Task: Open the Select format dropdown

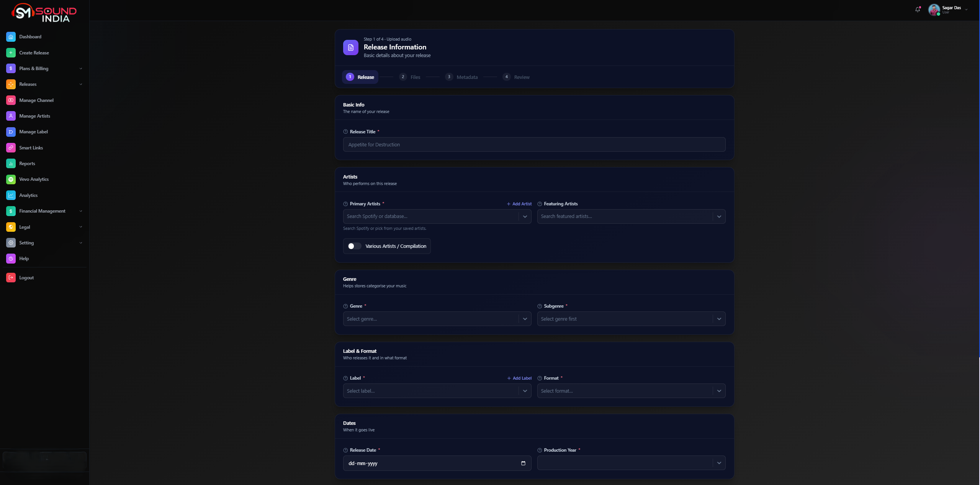Action: pos(719,391)
